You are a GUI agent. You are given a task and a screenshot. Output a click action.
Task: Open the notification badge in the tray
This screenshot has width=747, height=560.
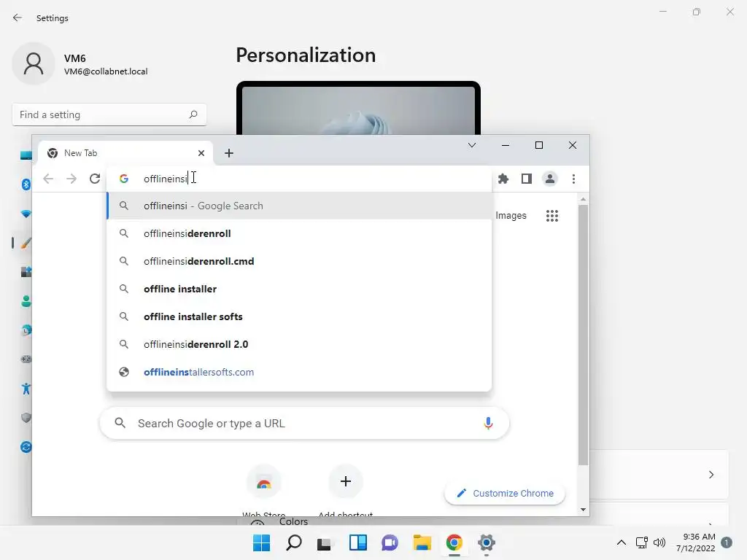pyautogui.click(x=727, y=542)
